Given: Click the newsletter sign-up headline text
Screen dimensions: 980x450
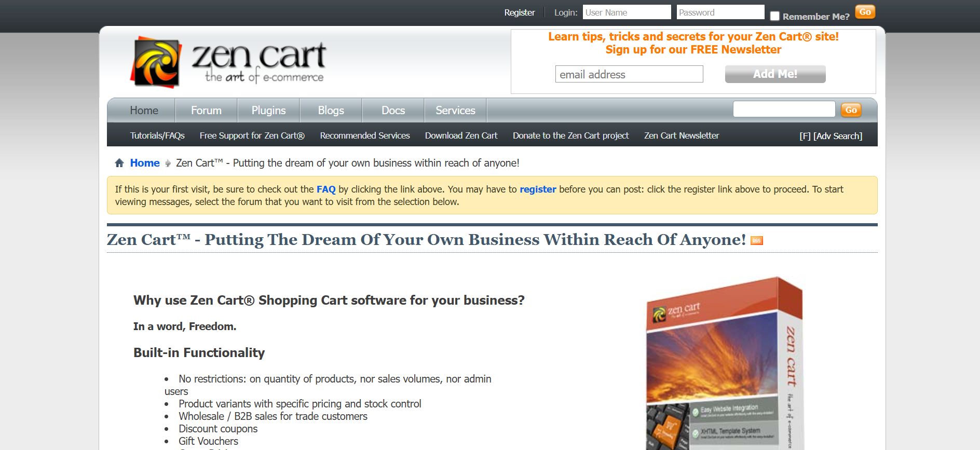Looking at the screenshot, I should (693, 43).
